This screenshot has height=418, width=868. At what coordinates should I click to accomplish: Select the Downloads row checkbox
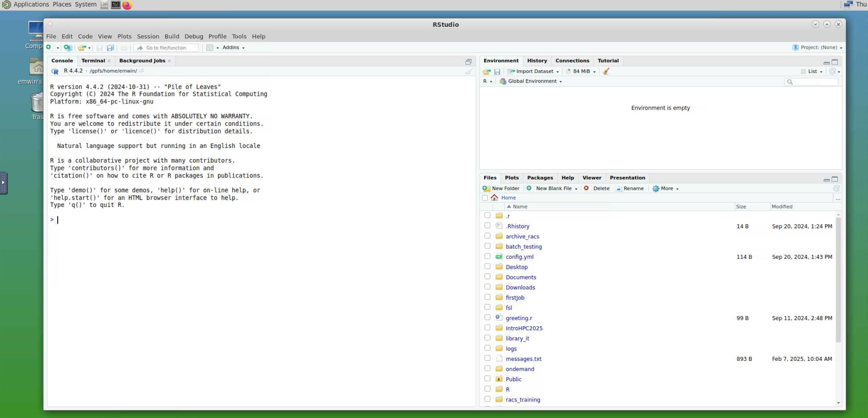tap(487, 287)
